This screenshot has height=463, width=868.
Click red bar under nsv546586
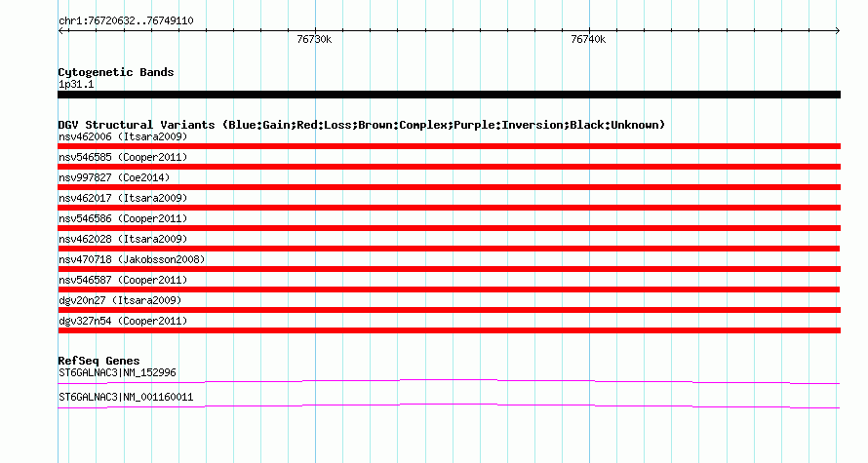pos(449,228)
